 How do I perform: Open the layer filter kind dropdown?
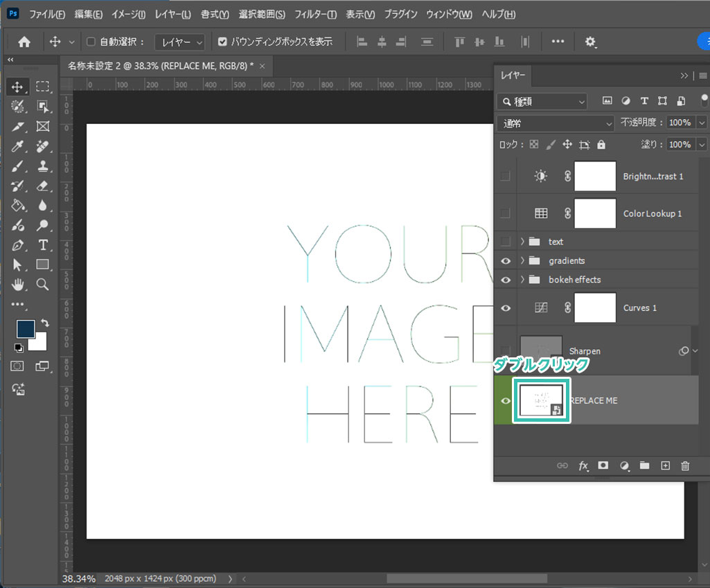click(542, 101)
